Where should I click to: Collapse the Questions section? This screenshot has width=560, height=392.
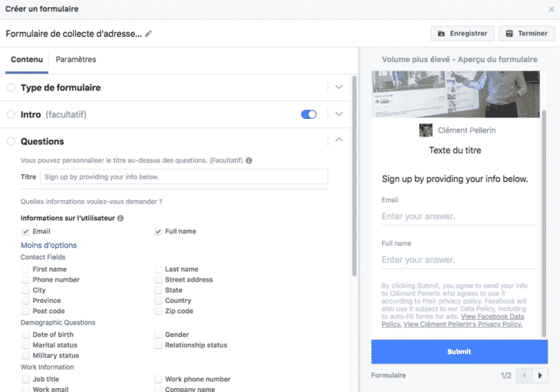coord(339,140)
